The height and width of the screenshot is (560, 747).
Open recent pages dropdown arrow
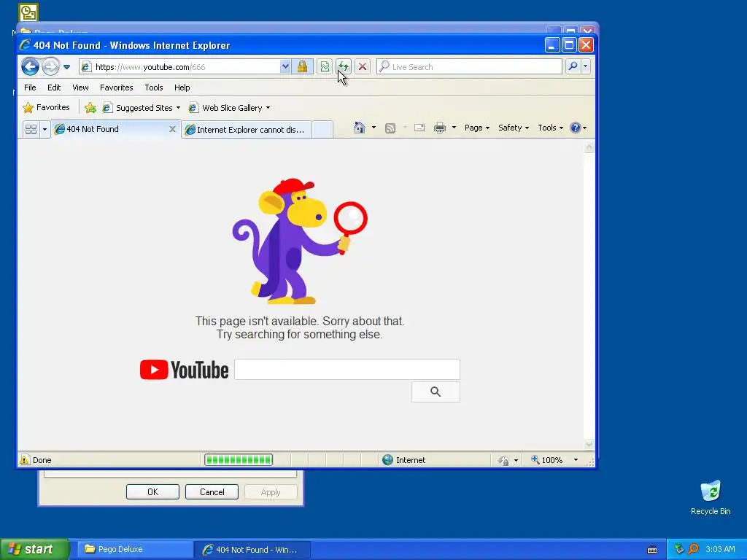click(66, 66)
